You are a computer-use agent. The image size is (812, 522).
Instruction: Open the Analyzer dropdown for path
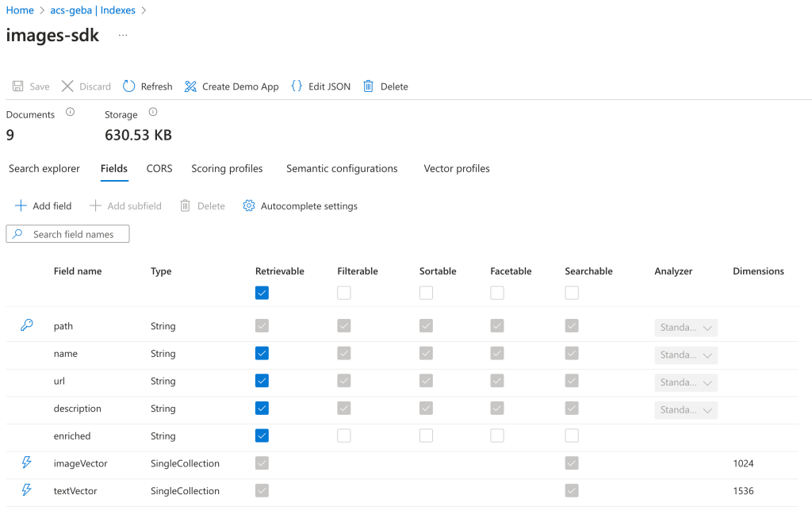[686, 328]
